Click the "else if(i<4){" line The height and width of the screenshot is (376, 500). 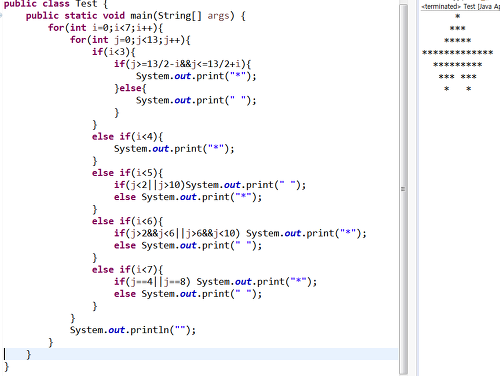[x=127, y=137]
